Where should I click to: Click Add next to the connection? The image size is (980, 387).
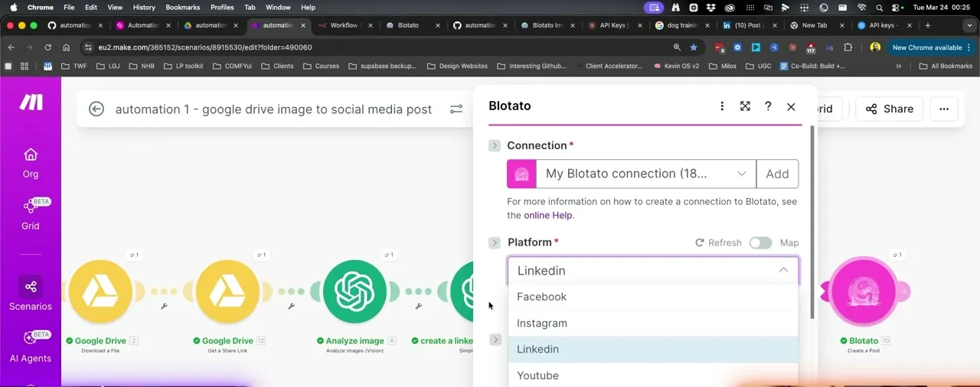coord(777,174)
